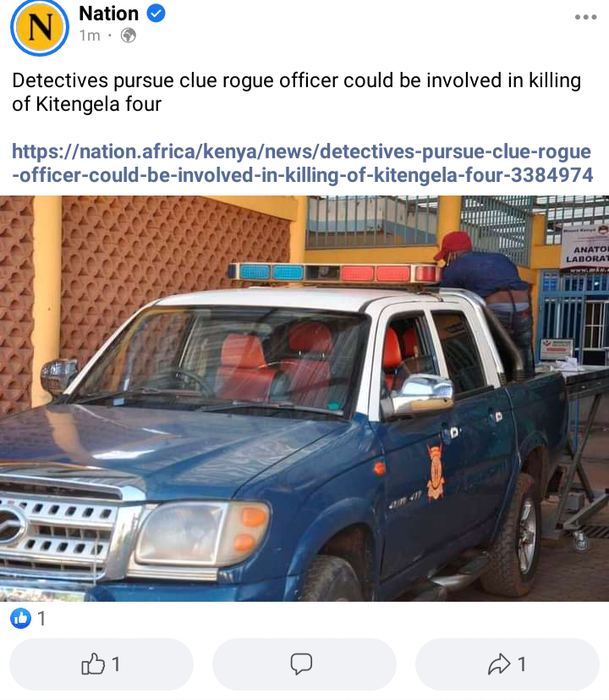Tap the Detectives pursue clue headline text
The image size is (609, 700).
point(296,92)
